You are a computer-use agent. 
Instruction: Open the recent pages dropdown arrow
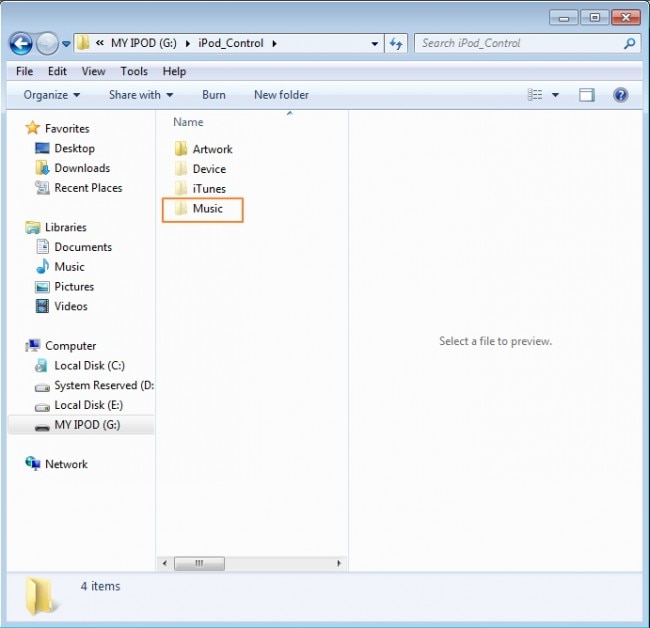66,44
